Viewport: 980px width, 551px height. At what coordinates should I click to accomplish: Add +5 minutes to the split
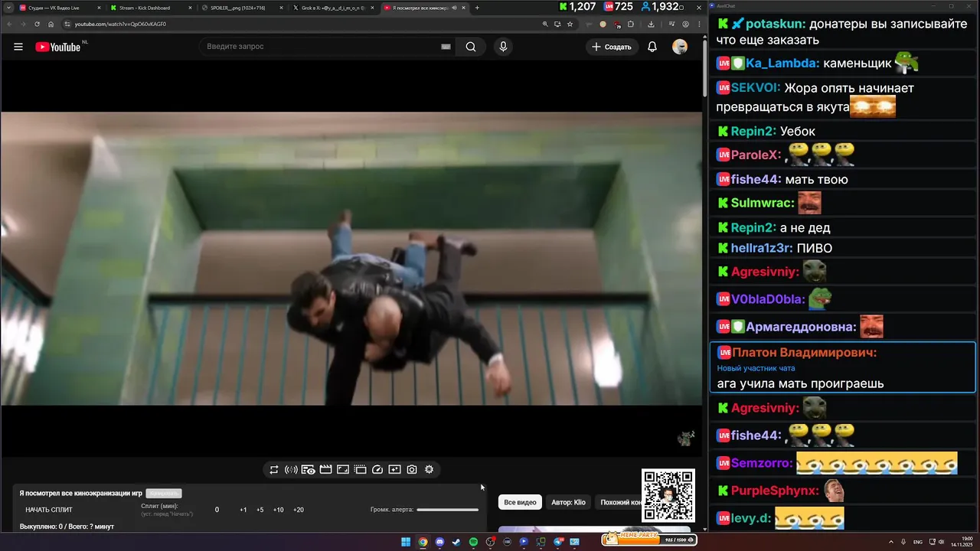tap(260, 510)
